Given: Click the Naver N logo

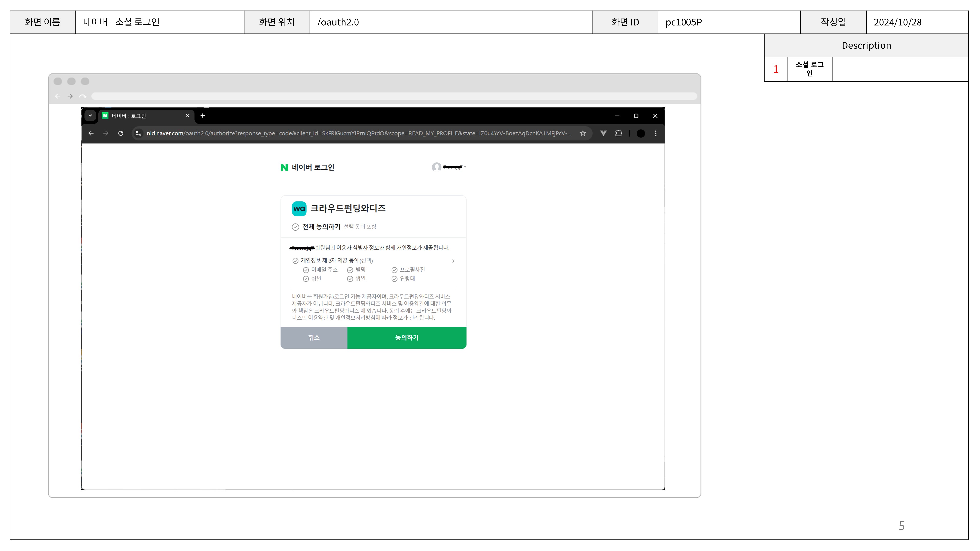Looking at the screenshot, I should [284, 167].
